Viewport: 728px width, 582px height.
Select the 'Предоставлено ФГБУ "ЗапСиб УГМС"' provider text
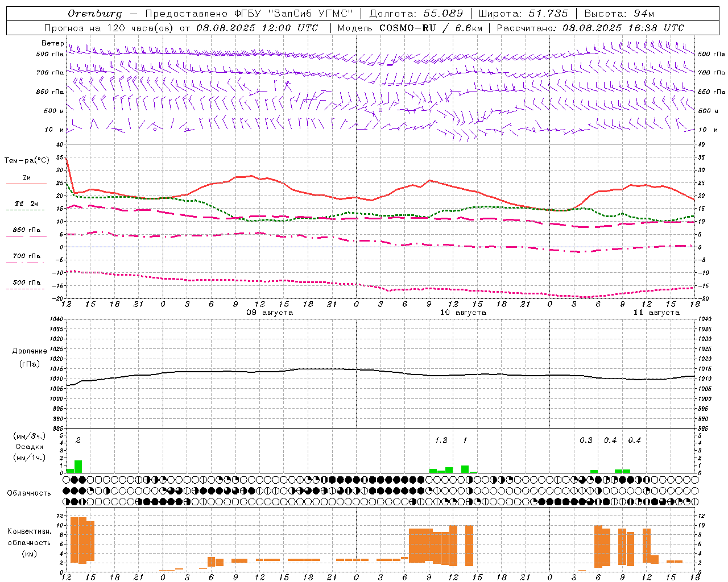pos(249,14)
